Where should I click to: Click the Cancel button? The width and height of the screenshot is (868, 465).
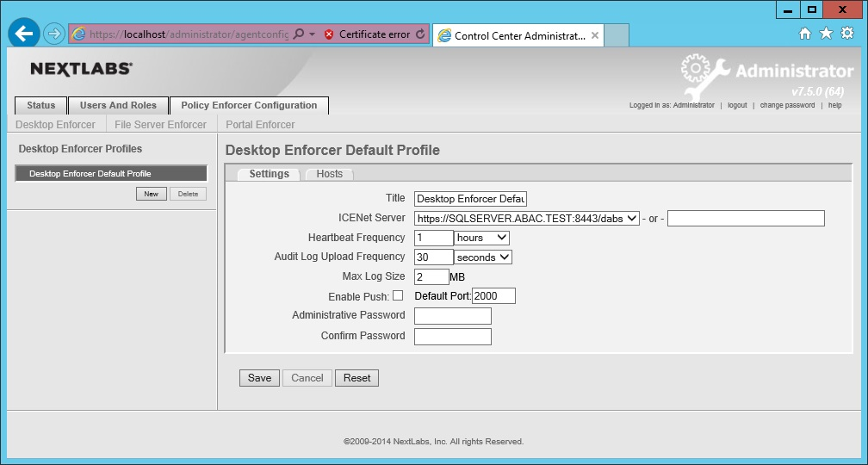click(307, 378)
